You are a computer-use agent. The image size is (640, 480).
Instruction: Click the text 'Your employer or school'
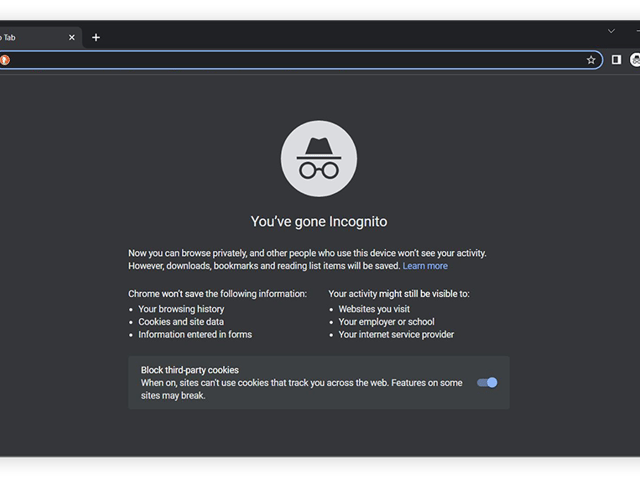pos(386,322)
